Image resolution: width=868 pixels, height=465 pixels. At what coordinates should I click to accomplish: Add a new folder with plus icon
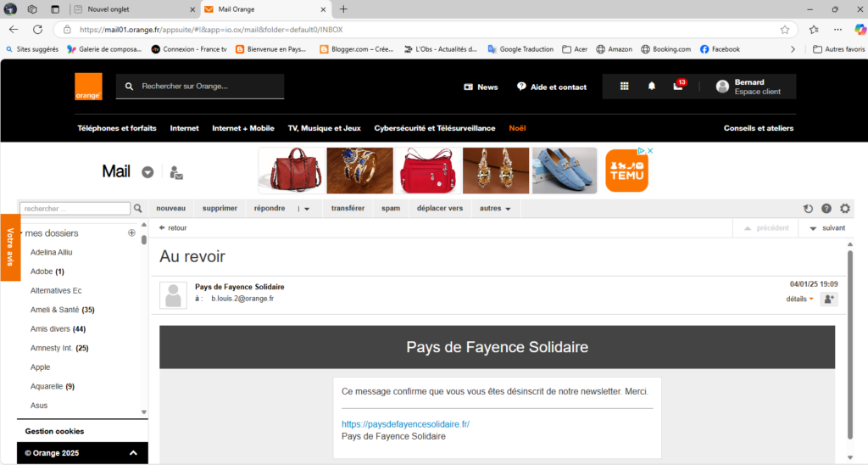coord(131,232)
